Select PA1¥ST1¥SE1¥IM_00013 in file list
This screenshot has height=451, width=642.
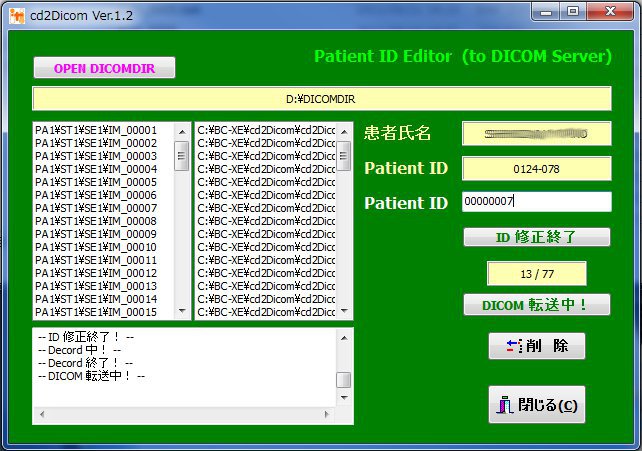tap(96, 286)
